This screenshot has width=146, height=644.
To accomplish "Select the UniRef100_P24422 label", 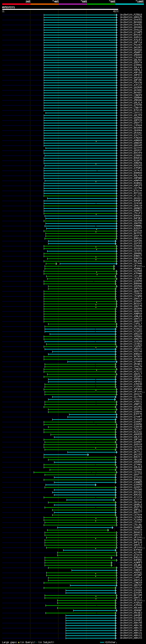I will 131,329.
